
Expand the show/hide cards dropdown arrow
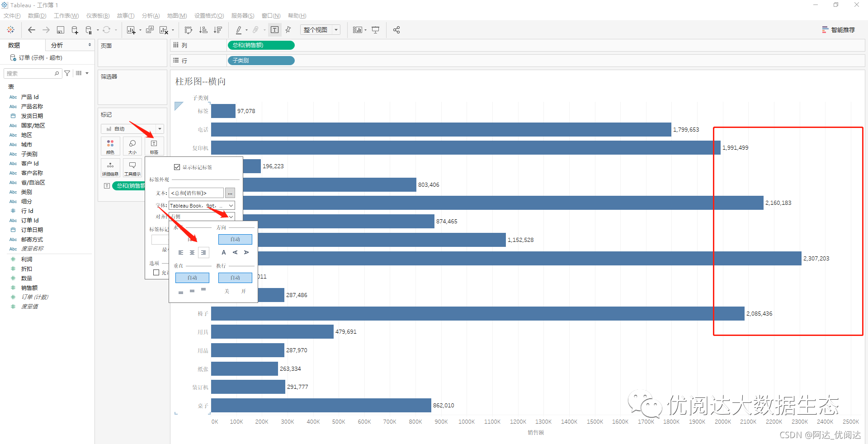tap(365, 30)
